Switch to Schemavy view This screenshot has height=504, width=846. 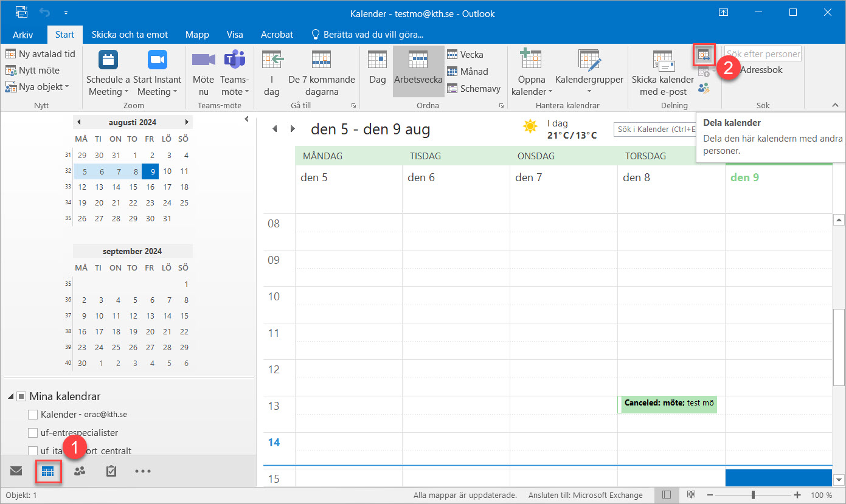tap(474, 88)
